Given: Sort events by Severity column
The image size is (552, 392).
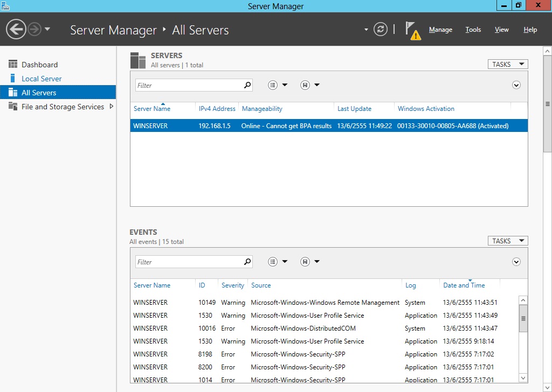Looking at the screenshot, I should coord(233,285).
